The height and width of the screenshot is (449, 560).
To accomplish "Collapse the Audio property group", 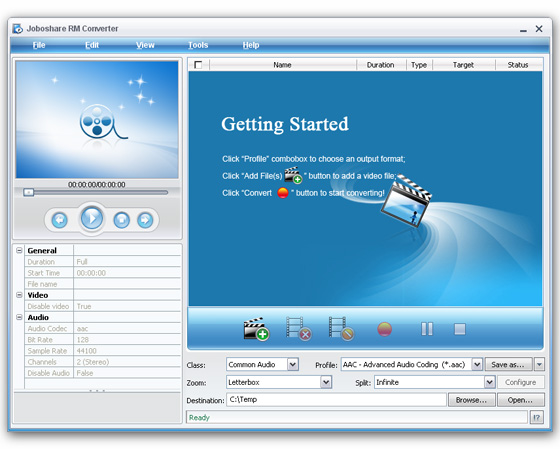I will click(x=19, y=317).
